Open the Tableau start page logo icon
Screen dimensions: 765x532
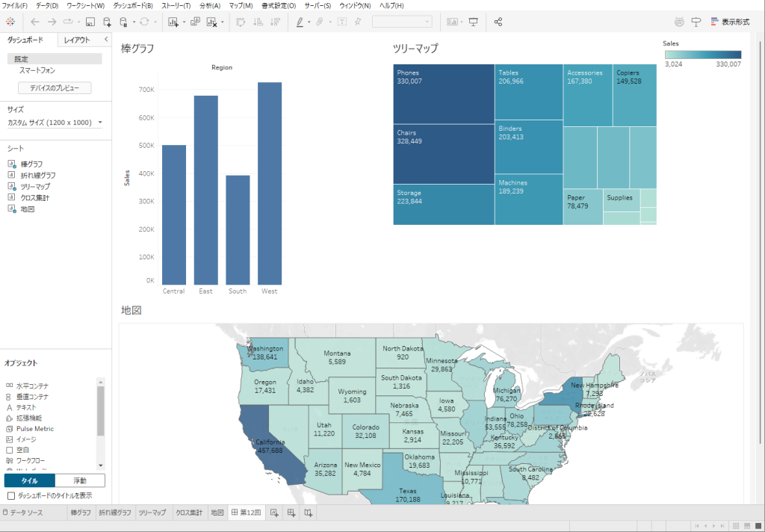tap(10, 22)
